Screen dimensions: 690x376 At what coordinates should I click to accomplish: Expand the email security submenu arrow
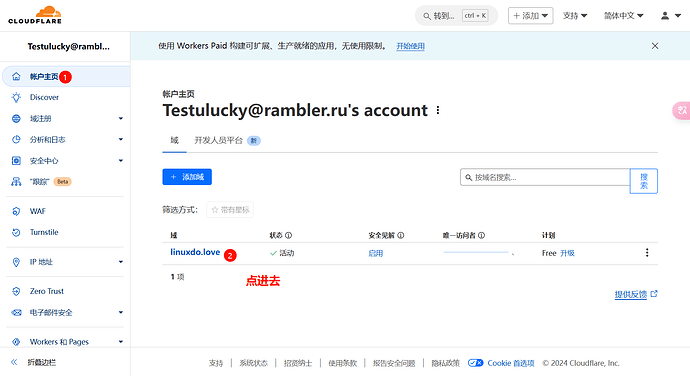click(x=121, y=313)
